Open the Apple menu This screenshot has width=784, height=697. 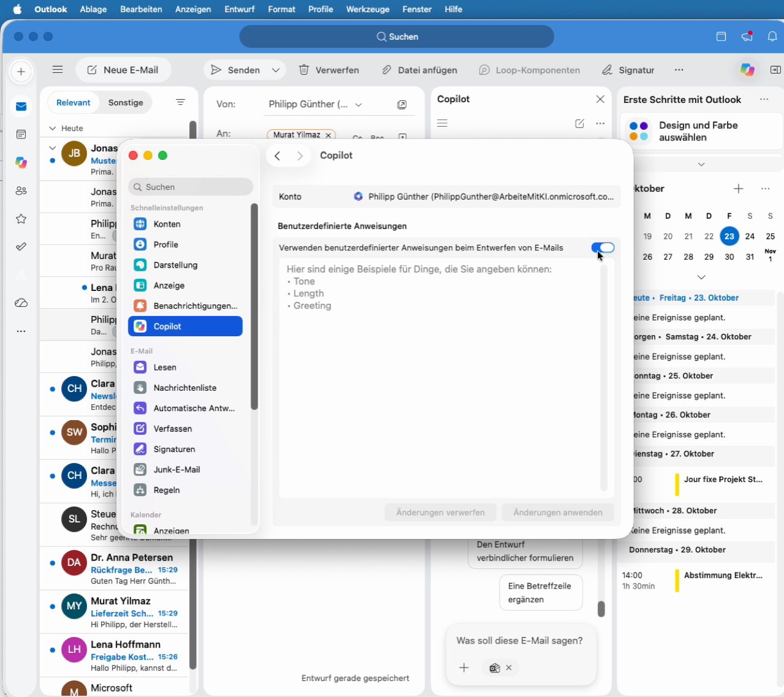coord(17,9)
